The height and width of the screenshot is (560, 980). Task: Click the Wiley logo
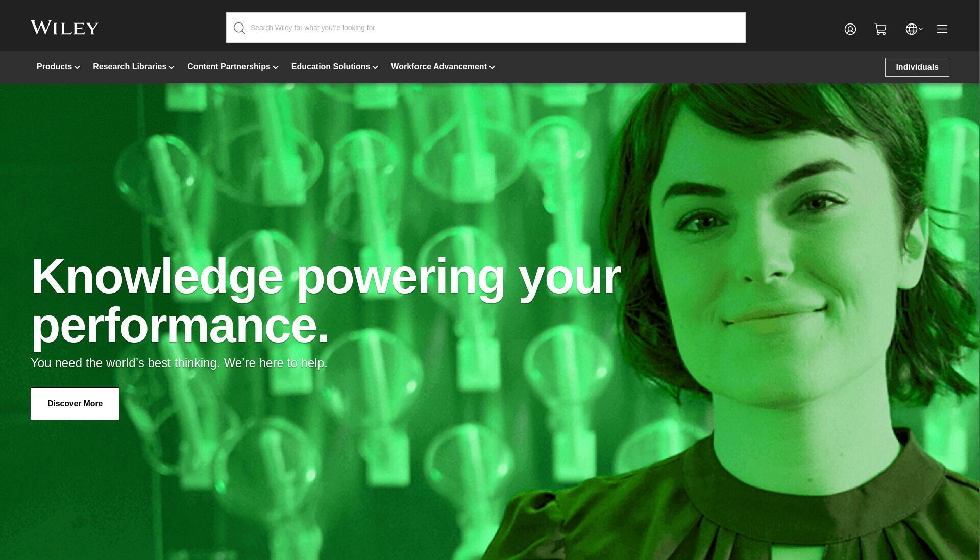pyautogui.click(x=64, y=28)
